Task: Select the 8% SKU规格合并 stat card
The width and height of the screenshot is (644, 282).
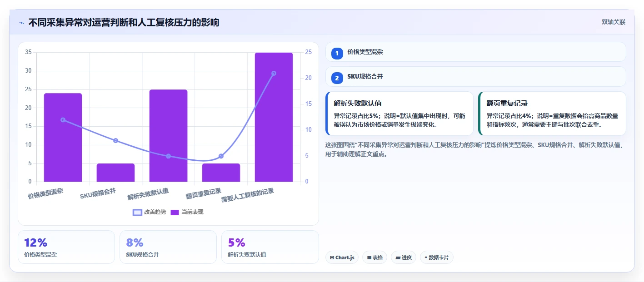Action: pos(168,247)
